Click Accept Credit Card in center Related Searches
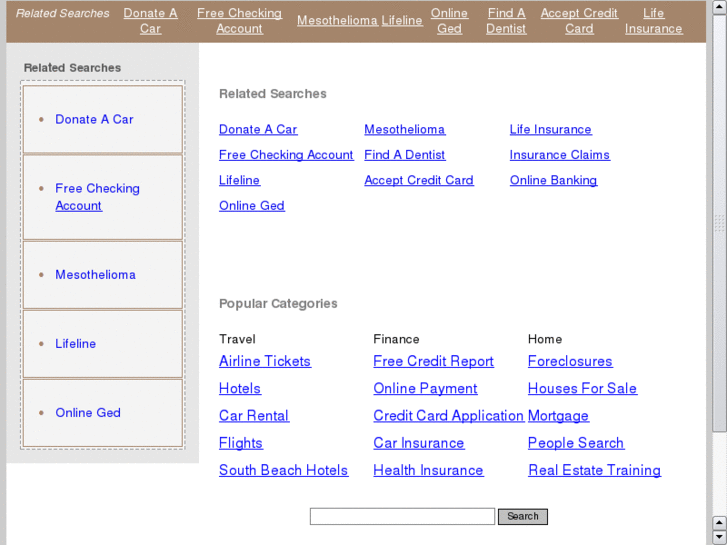This screenshot has height=545, width=727. point(419,180)
